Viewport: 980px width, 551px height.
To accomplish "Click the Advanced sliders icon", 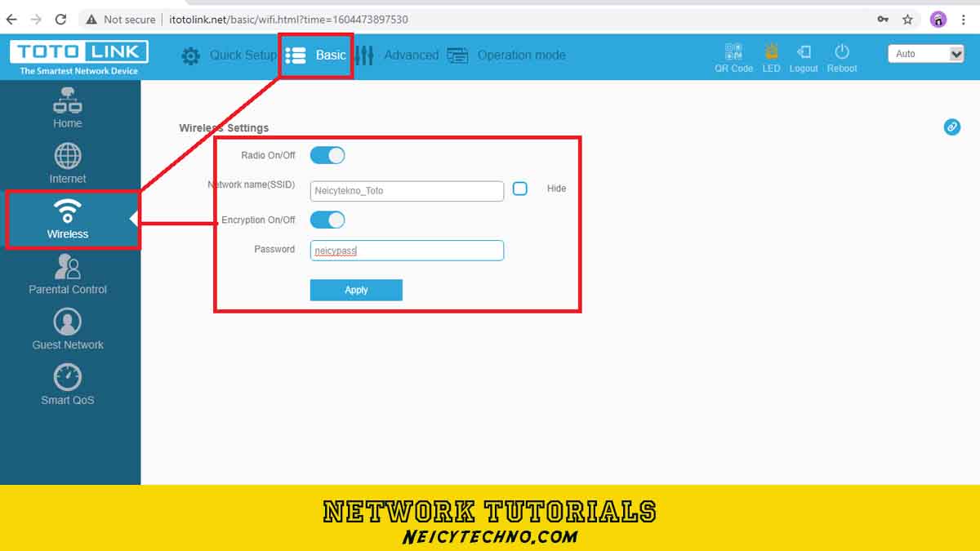I will coord(364,56).
